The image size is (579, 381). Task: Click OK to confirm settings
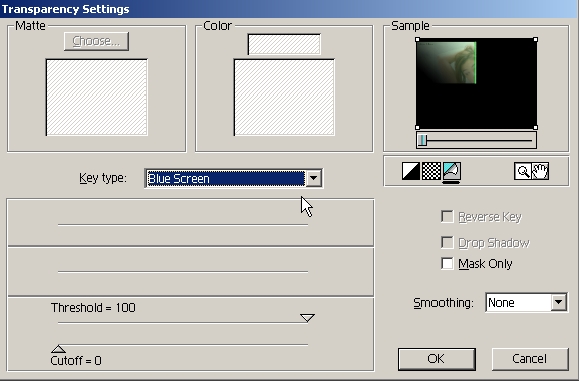coord(436,359)
